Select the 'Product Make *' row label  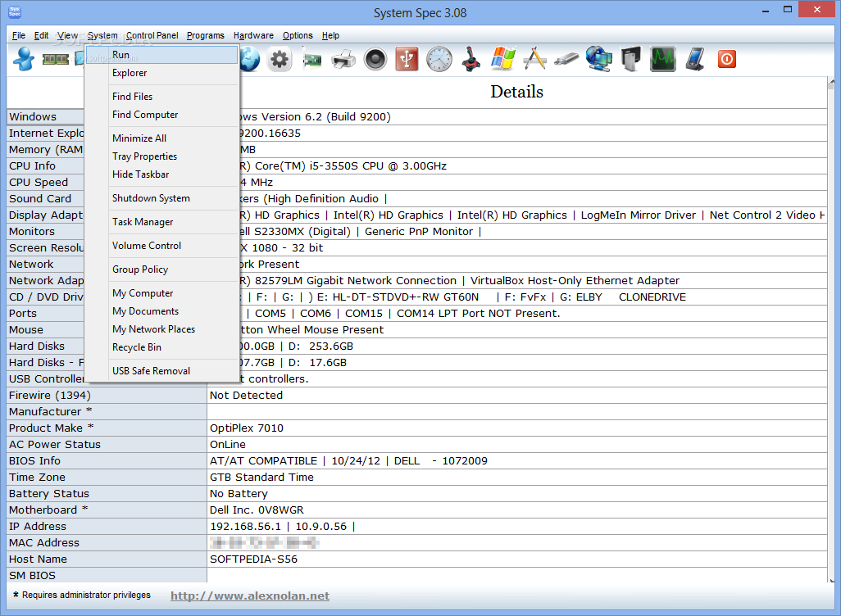click(107, 428)
